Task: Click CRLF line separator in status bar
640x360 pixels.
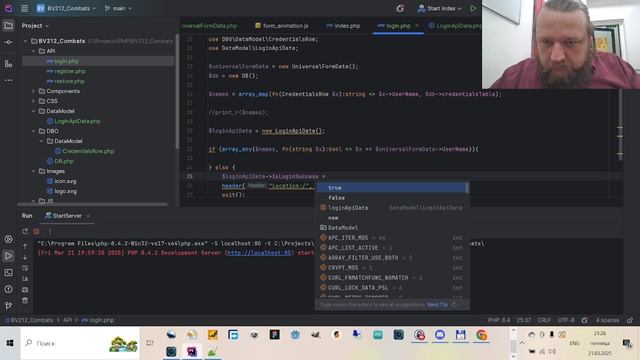Action: [x=544, y=320]
